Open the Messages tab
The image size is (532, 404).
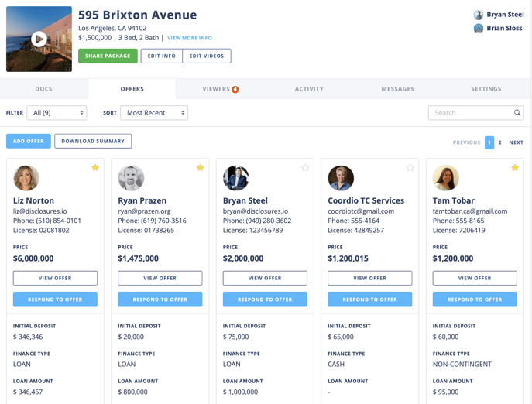click(x=397, y=89)
